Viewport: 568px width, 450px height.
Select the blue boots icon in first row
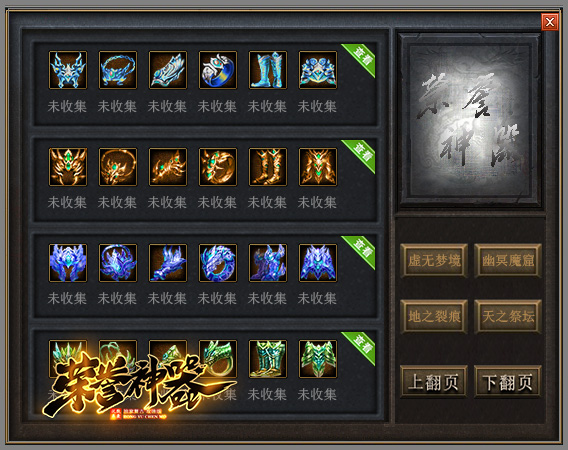pyautogui.click(x=268, y=70)
